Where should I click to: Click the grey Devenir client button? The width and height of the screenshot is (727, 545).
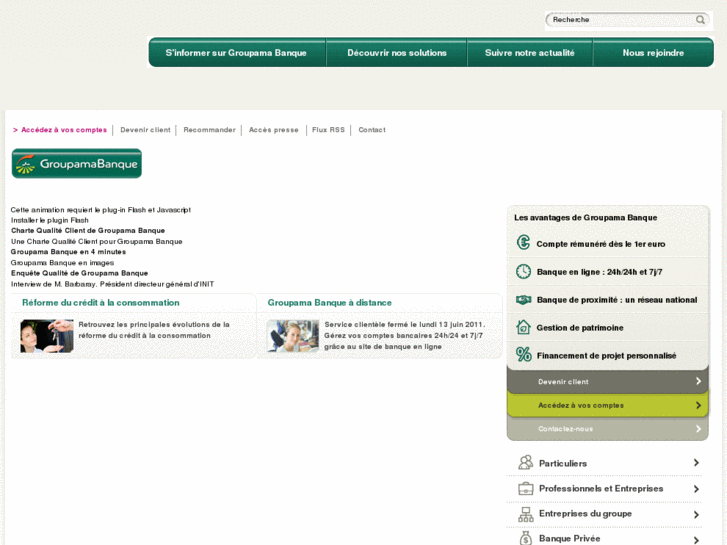click(x=608, y=381)
